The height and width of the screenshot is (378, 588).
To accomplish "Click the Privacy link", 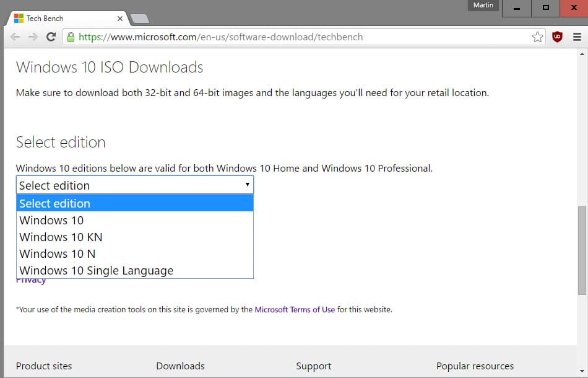I will pyautogui.click(x=31, y=279).
